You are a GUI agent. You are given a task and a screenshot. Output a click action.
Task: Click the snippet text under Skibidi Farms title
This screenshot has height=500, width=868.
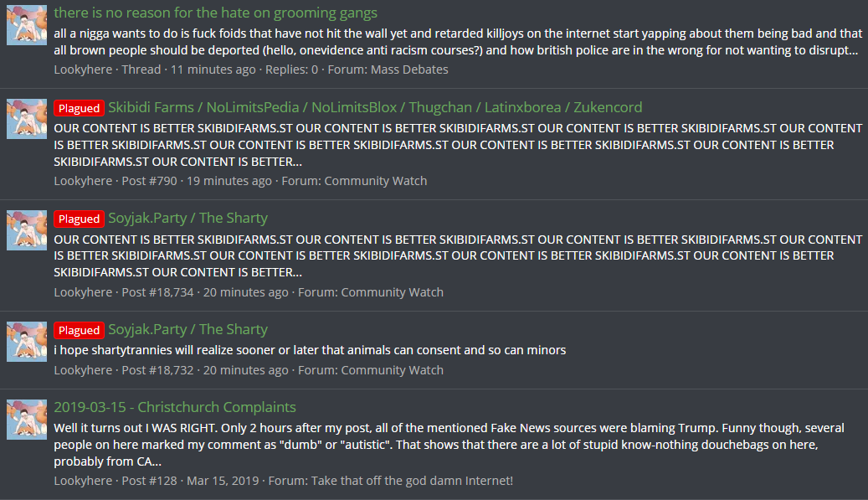pyautogui.click(x=458, y=145)
